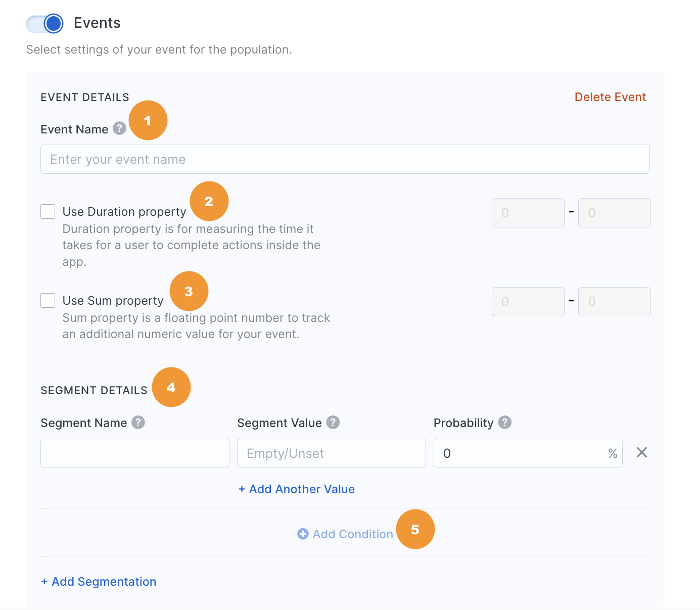Click the Segment Value help icon

coord(333,422)
